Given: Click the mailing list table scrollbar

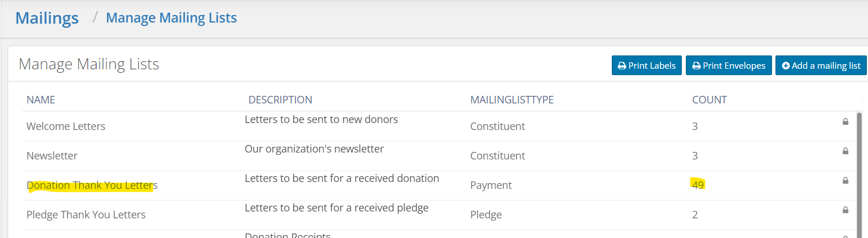Looking at the screenshot, I should (860, 173).
